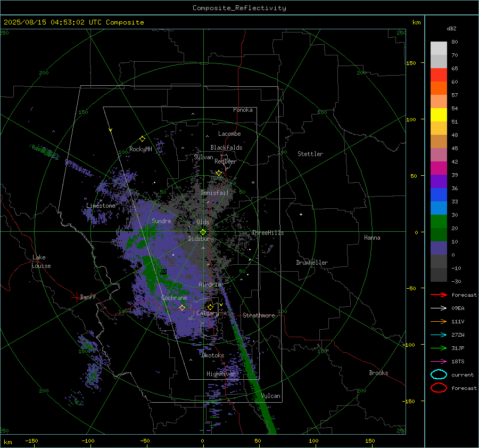The image size is (479, 448).
Task: Click the -150 tick label on the bottom axis
Action: tap(31, 441)
